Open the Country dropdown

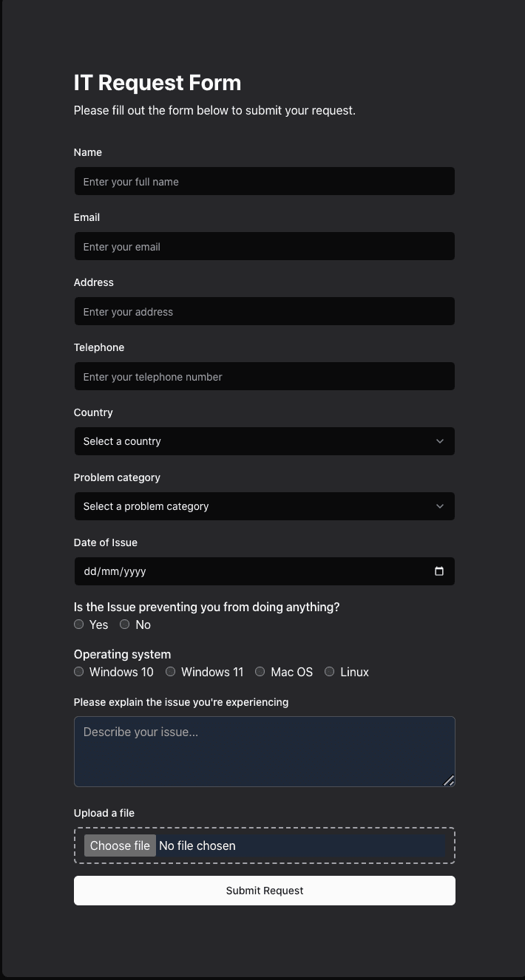[x=264, y=441]
